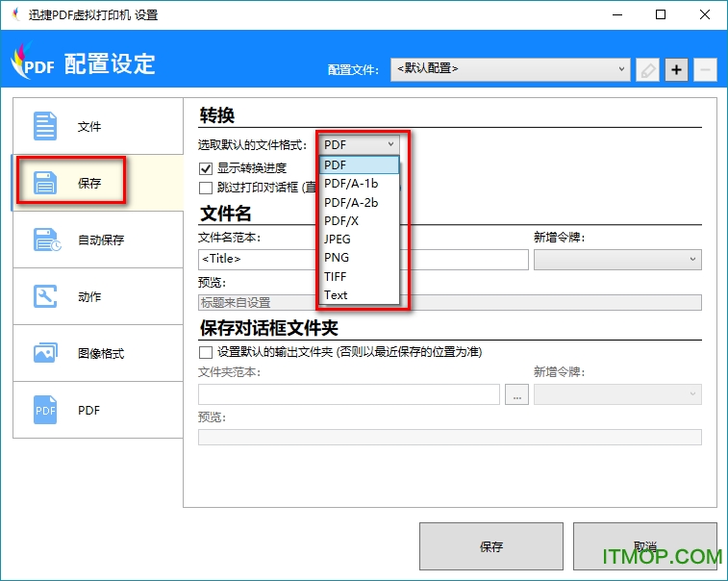Screen dimensions: 728x581
Task: Click the <Title> file name template field
Action: pos(364,259)
